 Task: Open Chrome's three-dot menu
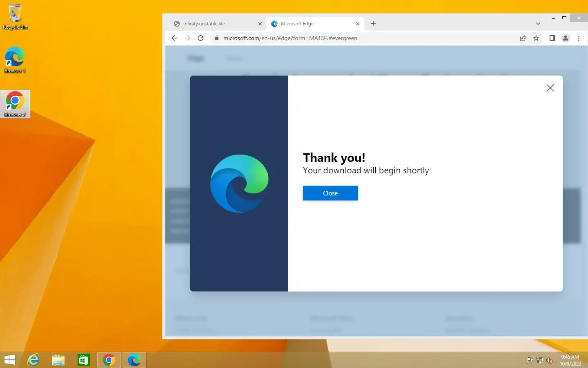coord(579,38)
